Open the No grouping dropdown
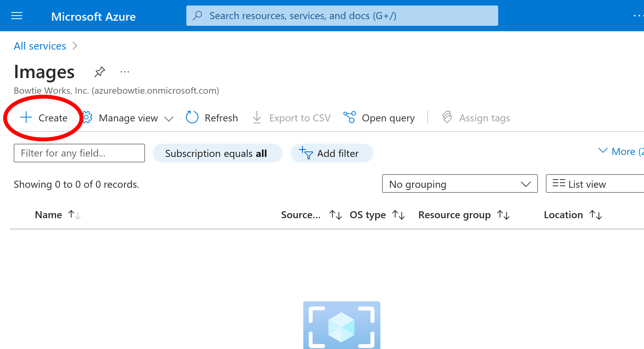This screenshot has width=644, height=349. coord(460,183)
